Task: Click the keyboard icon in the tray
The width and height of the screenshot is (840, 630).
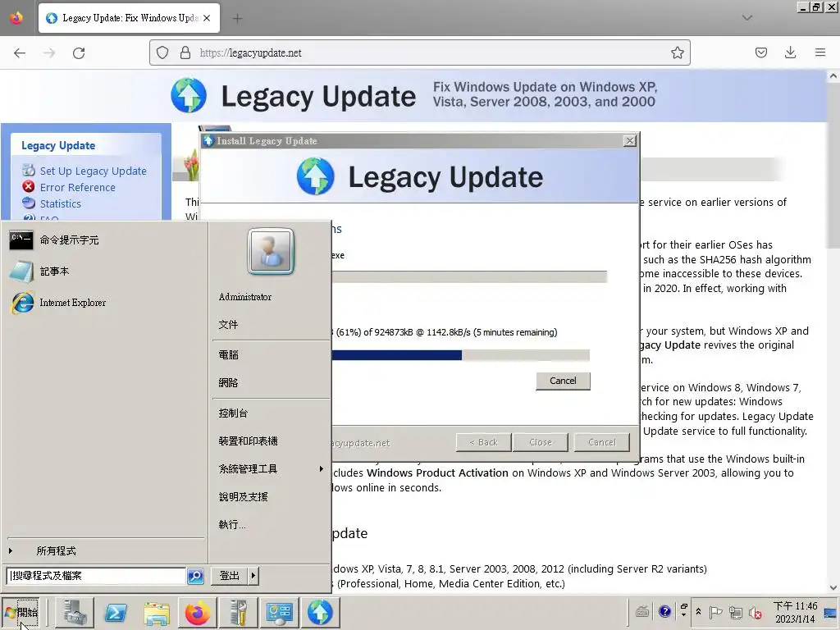Action: coord(642,612)
